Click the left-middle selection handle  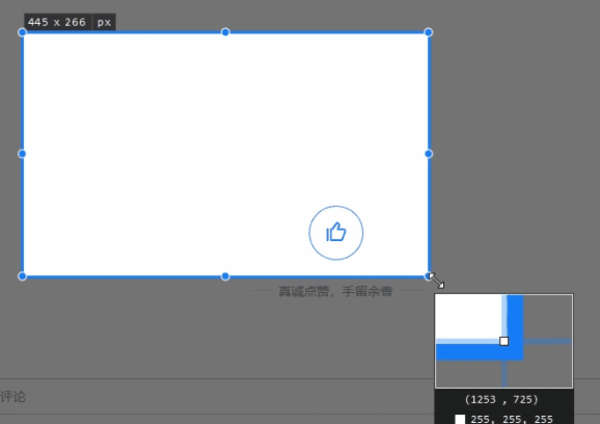[x=22, y=154]
